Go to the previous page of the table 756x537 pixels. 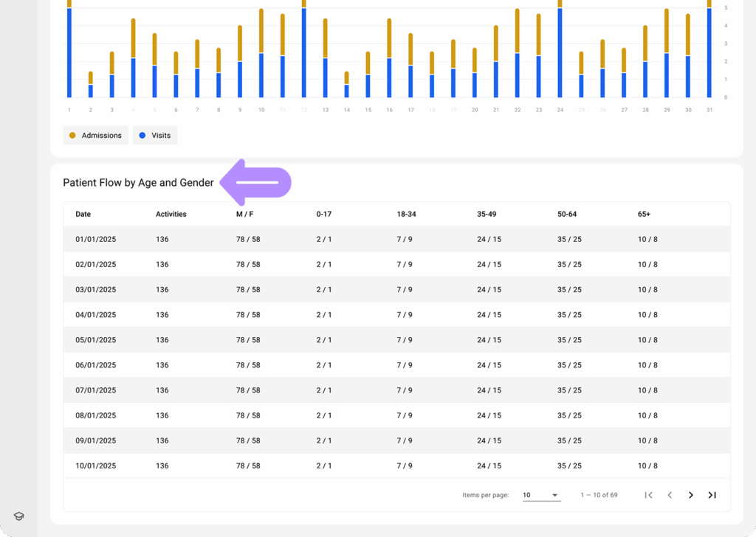(670, 495)
